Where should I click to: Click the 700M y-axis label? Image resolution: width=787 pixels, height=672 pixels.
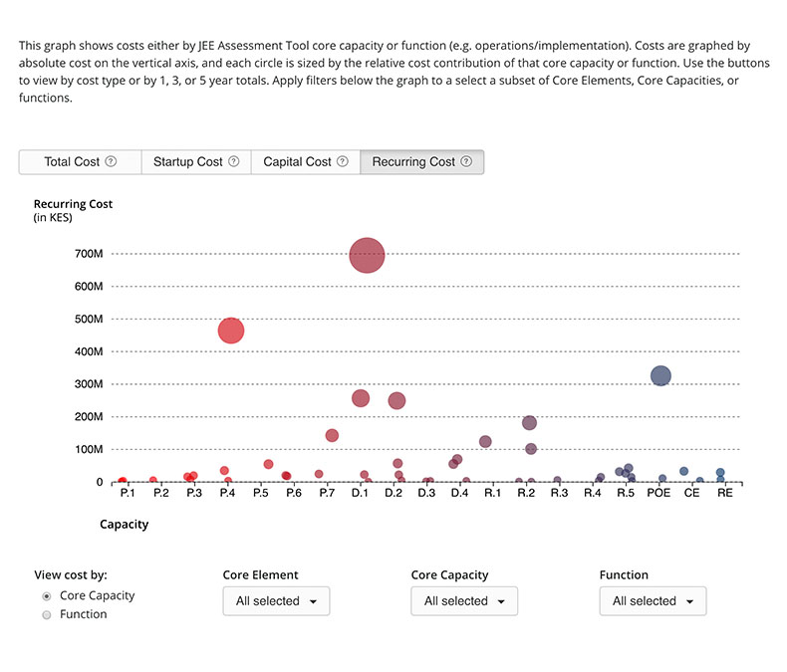pos(89,254)
